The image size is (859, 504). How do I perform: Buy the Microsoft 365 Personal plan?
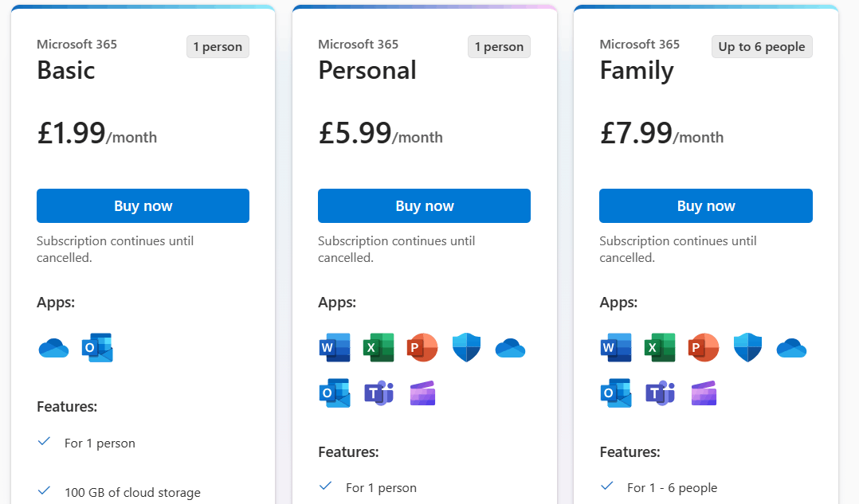(424, 206)
